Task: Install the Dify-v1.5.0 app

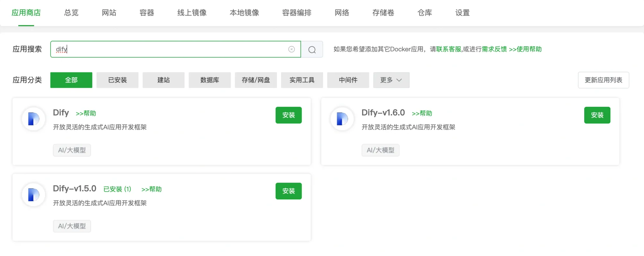Action: (289, 191)
